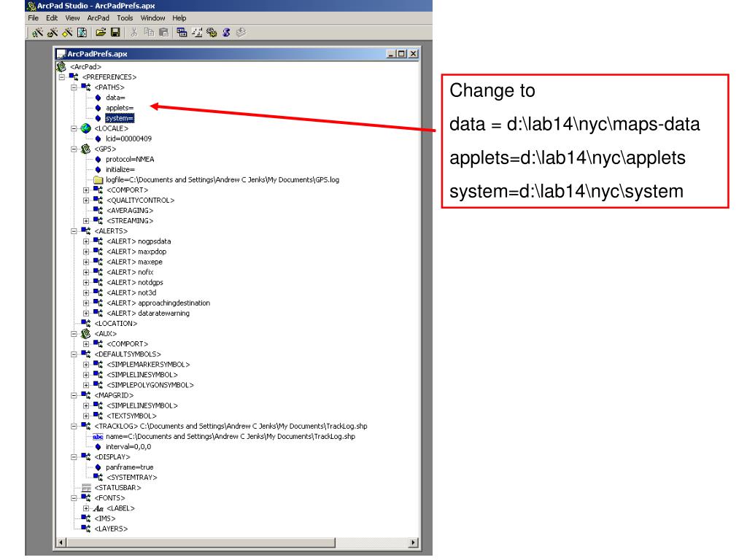Click the second wand wizard toolbar icon
Image resolution: width=747 pixels, height=560 pixels.
tap(53, 32)
